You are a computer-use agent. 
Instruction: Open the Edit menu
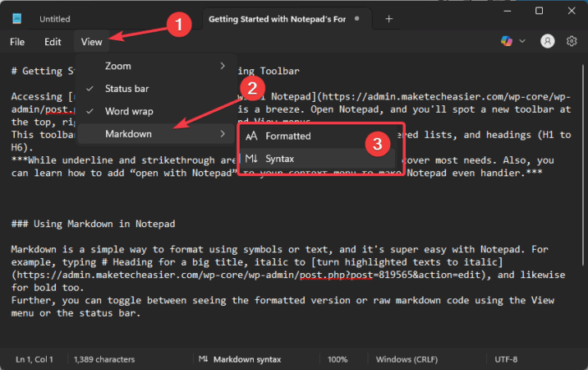53,42
